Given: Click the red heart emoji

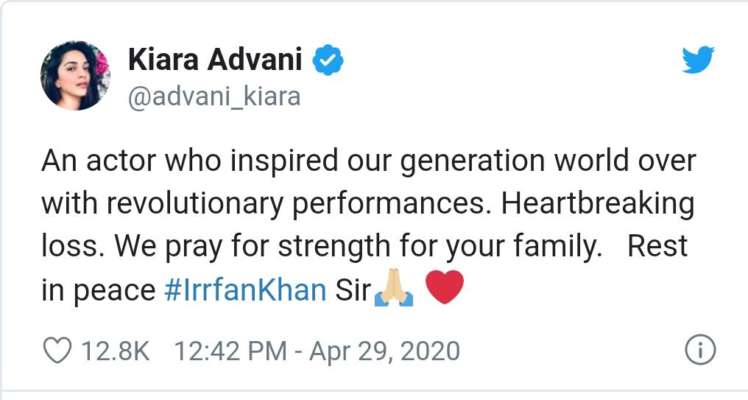Looking at the screenshot, I should coord(444,287).
